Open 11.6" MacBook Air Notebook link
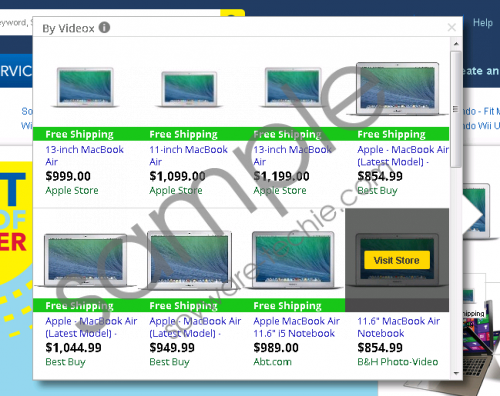 tap(398, 327)
